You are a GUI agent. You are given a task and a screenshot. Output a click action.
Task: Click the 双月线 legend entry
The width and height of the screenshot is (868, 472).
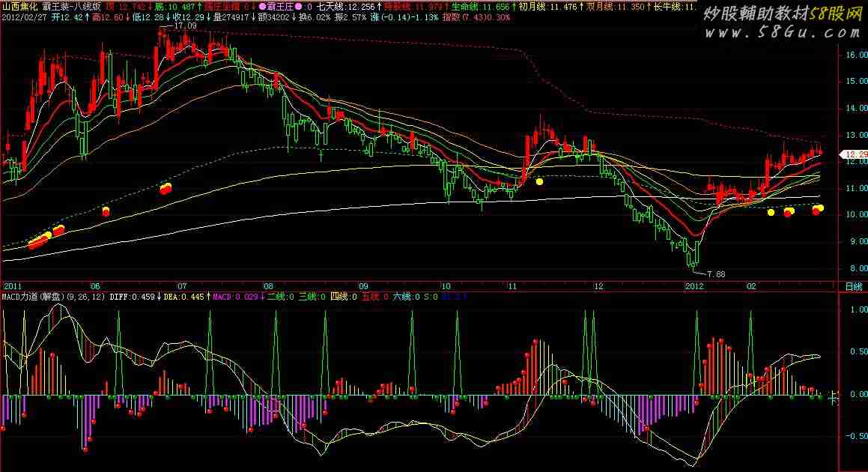point(616,7)
